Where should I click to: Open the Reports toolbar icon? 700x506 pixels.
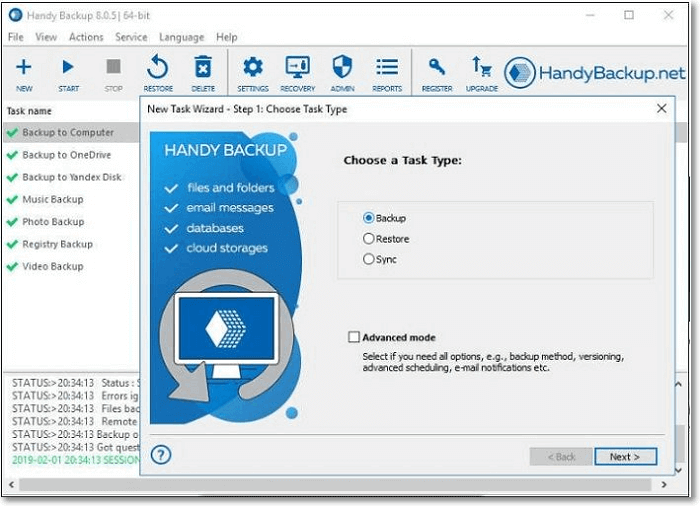coord(387,68)
